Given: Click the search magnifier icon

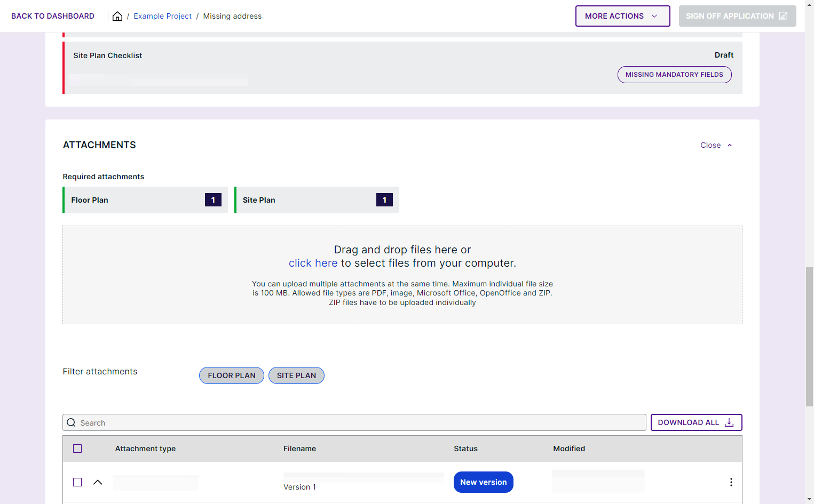Looking at the screenshot, I should 71,422.
